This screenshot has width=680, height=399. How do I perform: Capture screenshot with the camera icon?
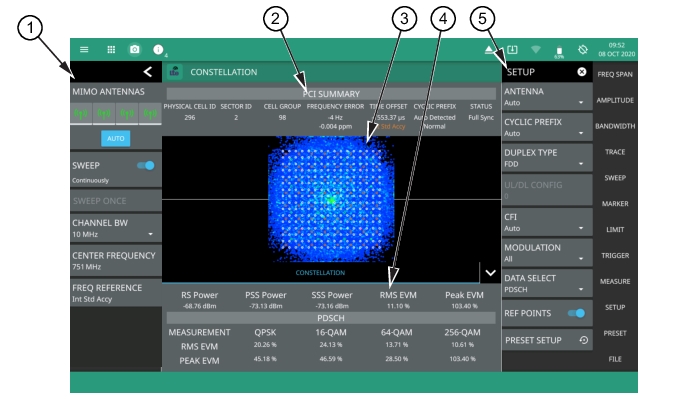pos(135,49)
